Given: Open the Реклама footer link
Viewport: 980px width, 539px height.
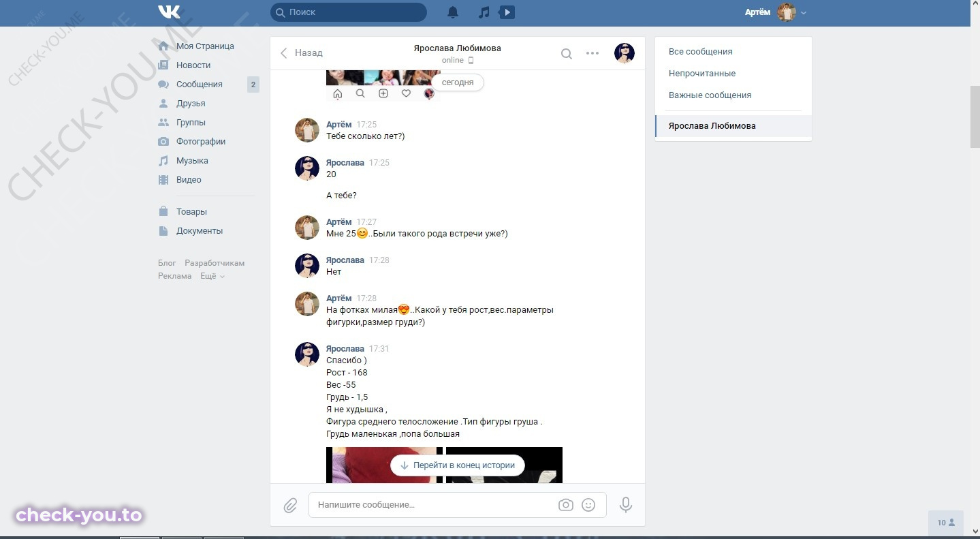Looking at the screenshot, I should pyautogui.click(x=174, y=276).
